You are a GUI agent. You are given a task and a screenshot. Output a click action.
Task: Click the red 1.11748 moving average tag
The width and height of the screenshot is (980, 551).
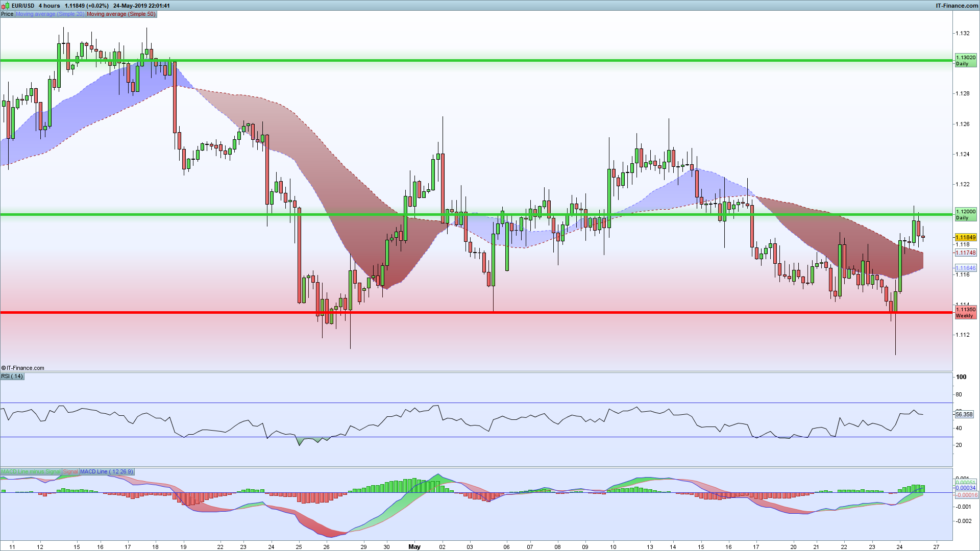click(965, 253)
